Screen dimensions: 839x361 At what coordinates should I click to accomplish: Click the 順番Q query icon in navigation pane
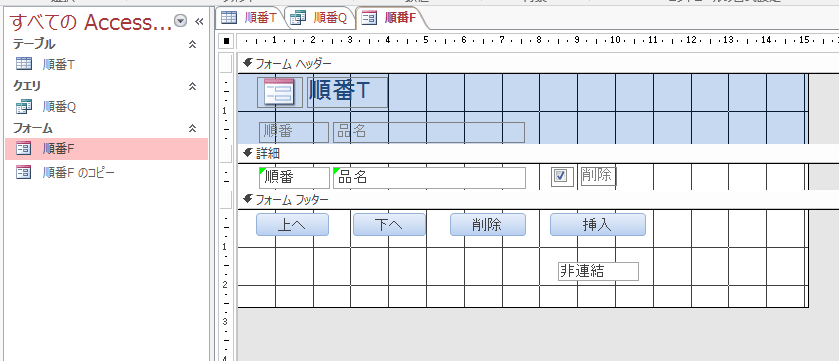(24, 107)
